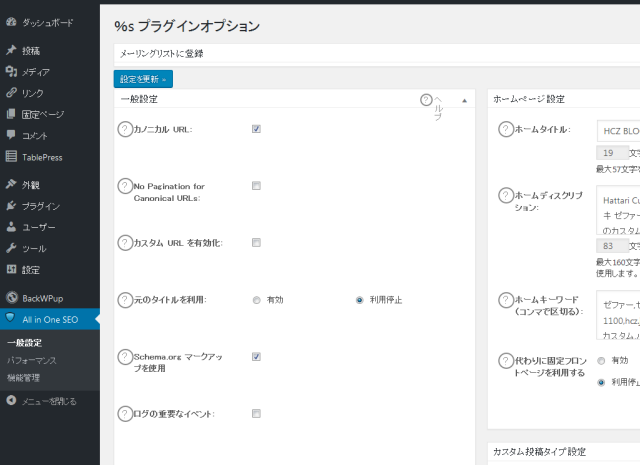Select 利用停止 radio for 固定フロントページ
Viewport: 640px width, 465px height.
point(601,383)
